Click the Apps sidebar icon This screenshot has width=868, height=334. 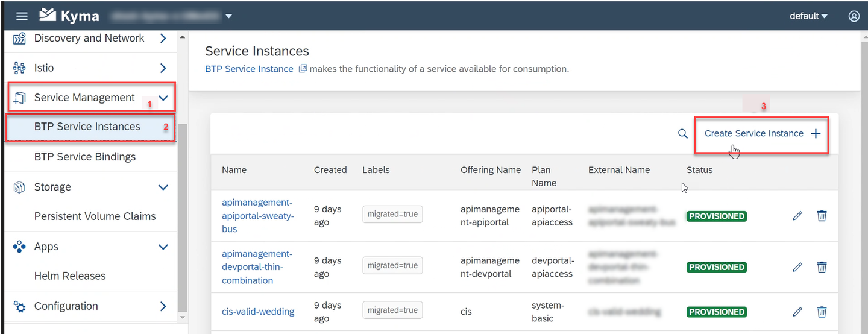(x=19, y=247)
